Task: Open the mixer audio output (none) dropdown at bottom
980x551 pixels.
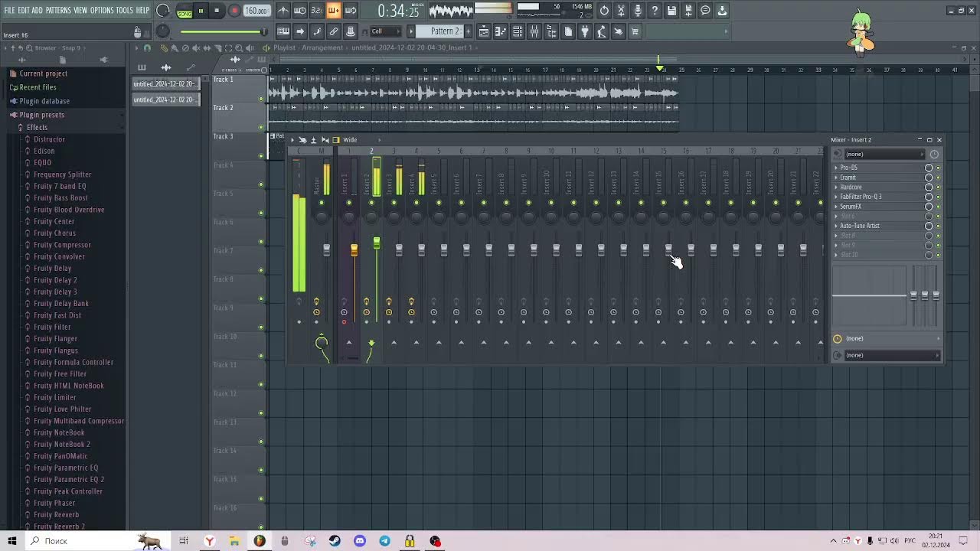Action: 891,355
